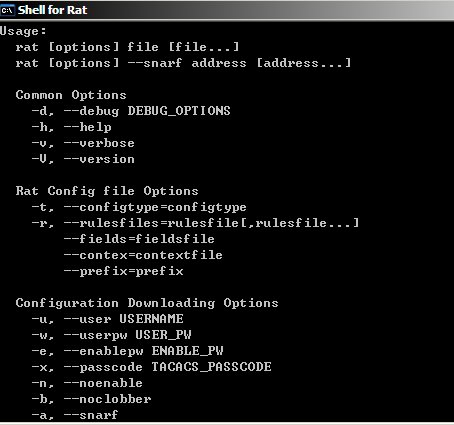Click the Shell for Rat window title
Screen dimensions: 454x425
[52, 10]
